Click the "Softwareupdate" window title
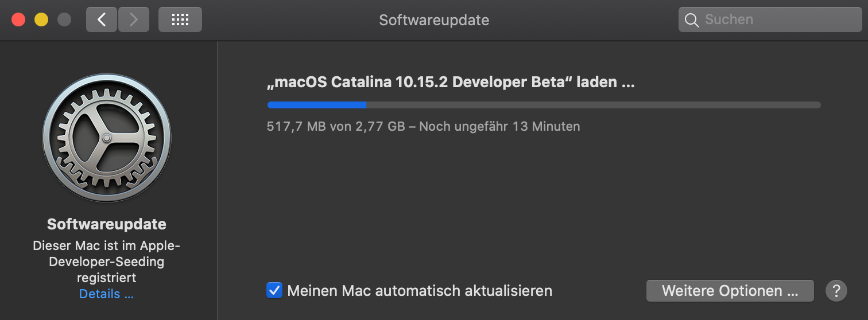Screen dimensions: 868x320 click(434, 20)
